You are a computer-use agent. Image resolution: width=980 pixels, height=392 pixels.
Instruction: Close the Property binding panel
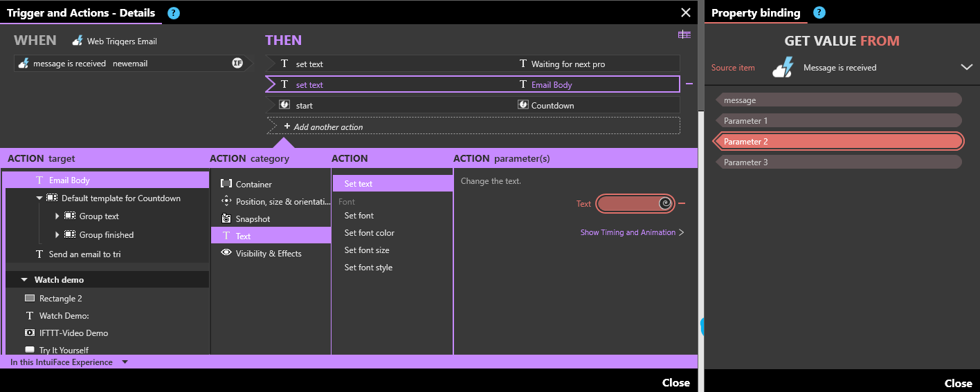[x=958, y=383]
